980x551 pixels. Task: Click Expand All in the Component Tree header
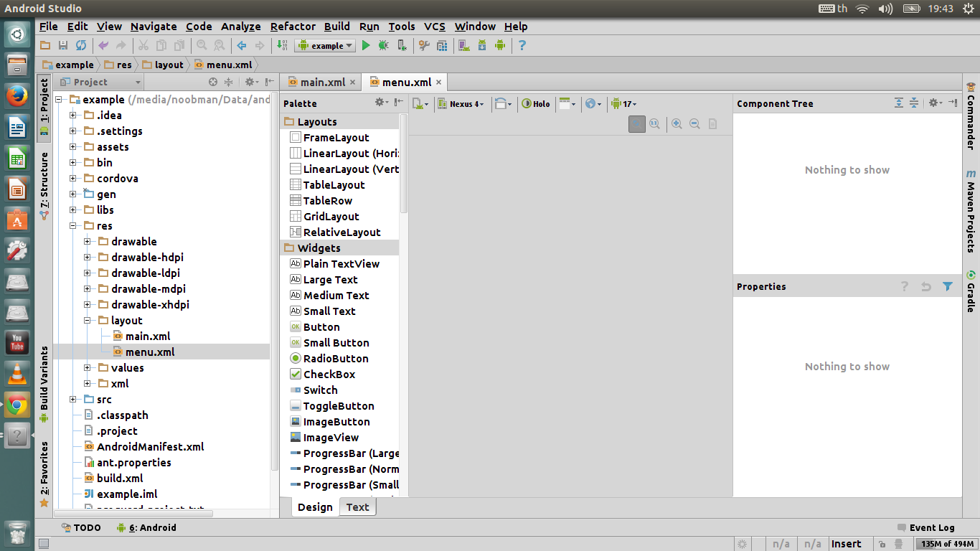click(x=899, y=103)
